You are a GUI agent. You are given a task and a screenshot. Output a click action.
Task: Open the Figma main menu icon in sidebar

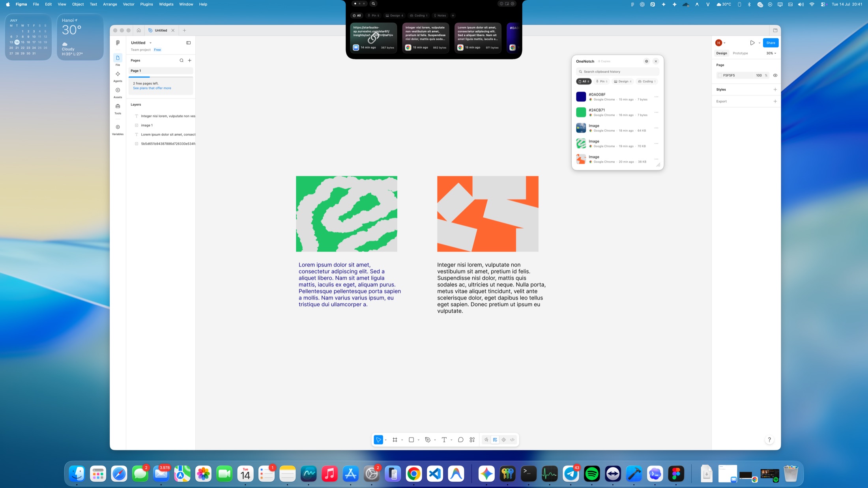point(118,43)
